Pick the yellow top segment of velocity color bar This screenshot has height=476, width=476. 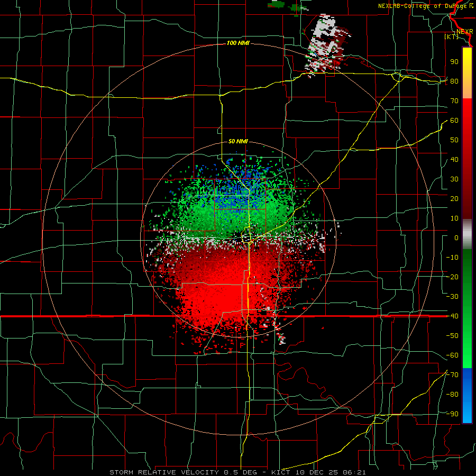pyautogui.click(x=467, y=73)
